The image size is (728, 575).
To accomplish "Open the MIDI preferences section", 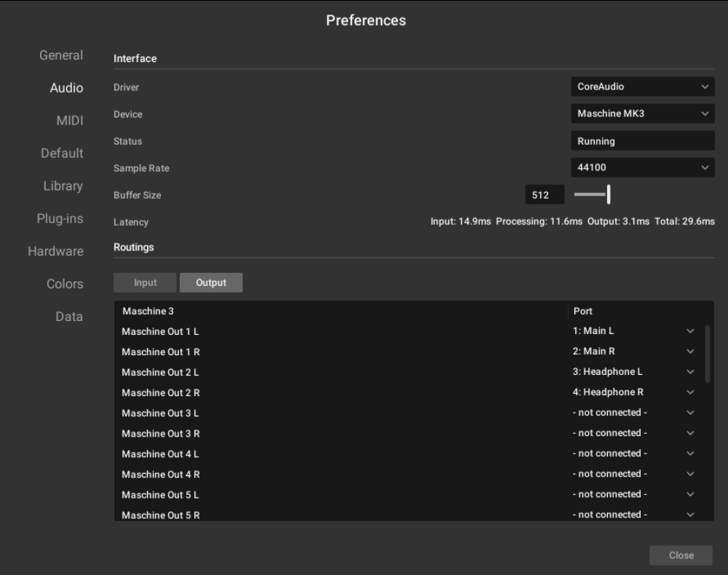I will pos(70,121).
